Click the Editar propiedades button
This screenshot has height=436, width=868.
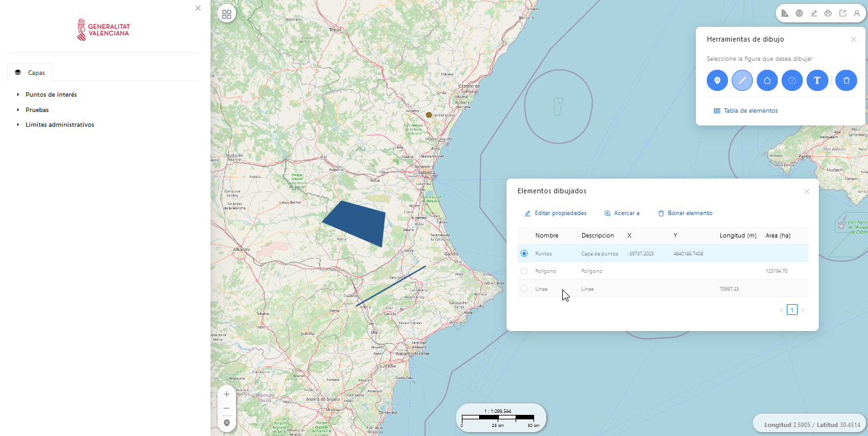point(555,213)
